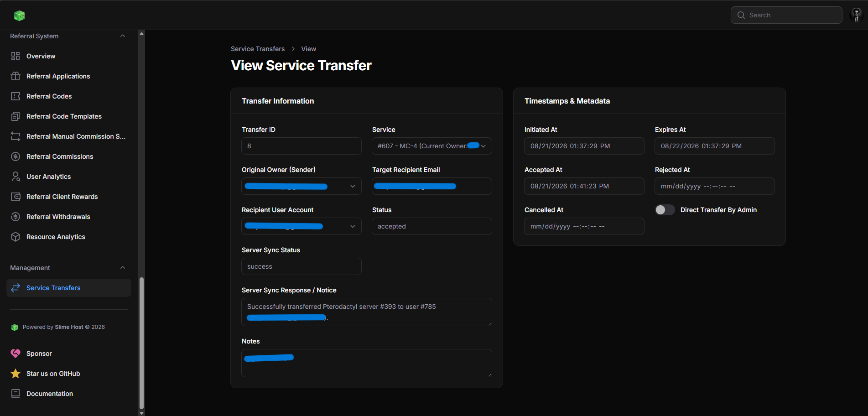Click the User Analytics person icon
The image size is (868, 416).
[x=16, y=177]
